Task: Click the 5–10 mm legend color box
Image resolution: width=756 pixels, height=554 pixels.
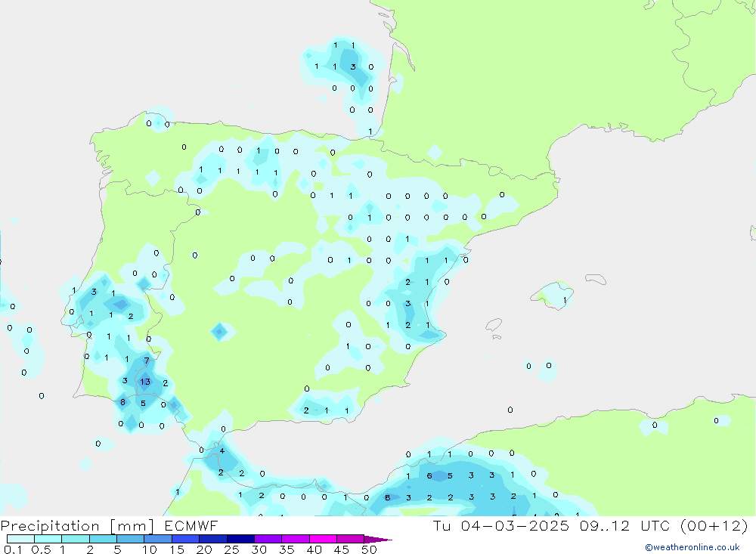Action: [130, 539]
